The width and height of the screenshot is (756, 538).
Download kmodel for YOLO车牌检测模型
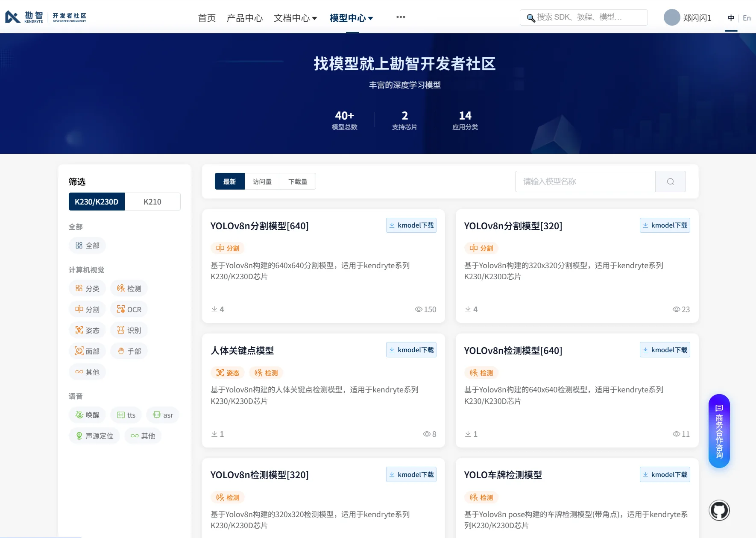point(665,475)
